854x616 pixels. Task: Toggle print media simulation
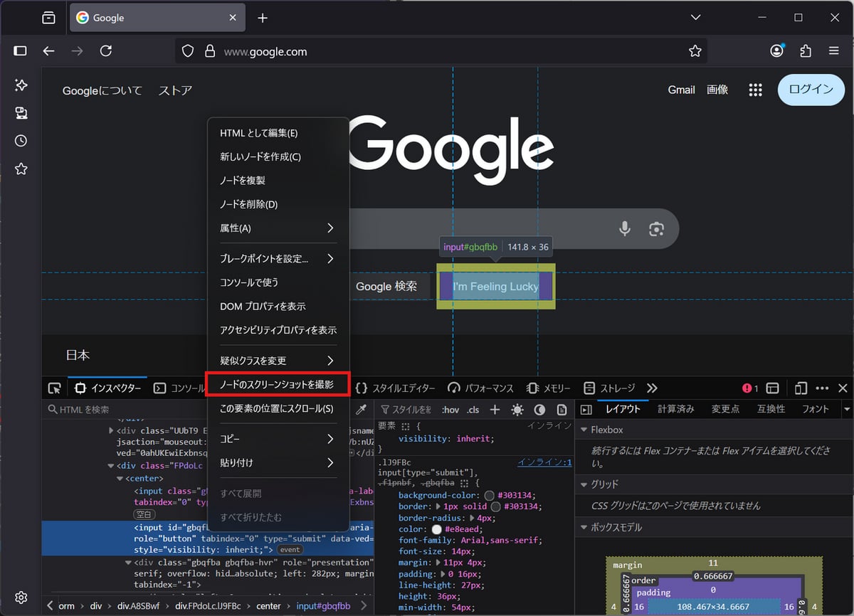pyautogui.click(x=562, y=410)
